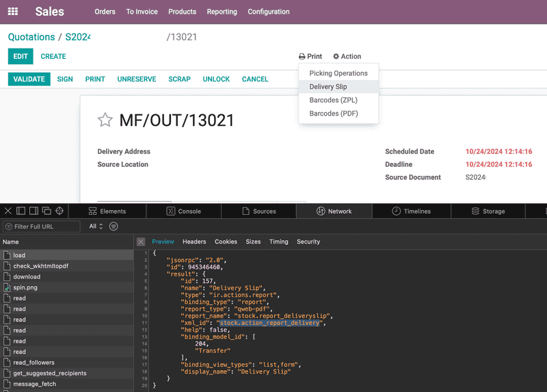The height and width of the screenshot is (392, 547).
Task: Switch to the Console inspector tab
Action: tap(184, 211)
